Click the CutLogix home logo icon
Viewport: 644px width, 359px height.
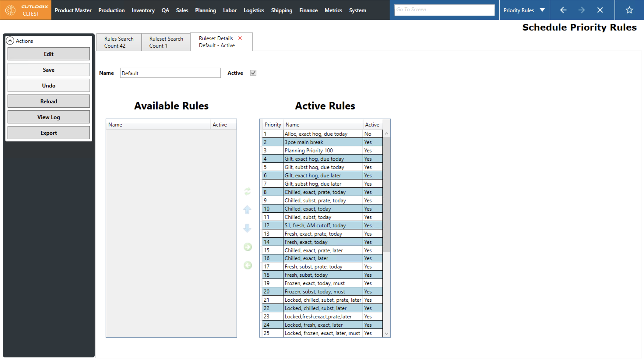11,10
